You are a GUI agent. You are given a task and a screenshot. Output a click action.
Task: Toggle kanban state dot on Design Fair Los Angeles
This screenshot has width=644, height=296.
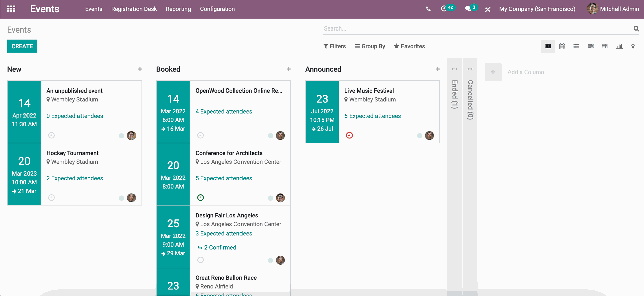pos(270,260)
